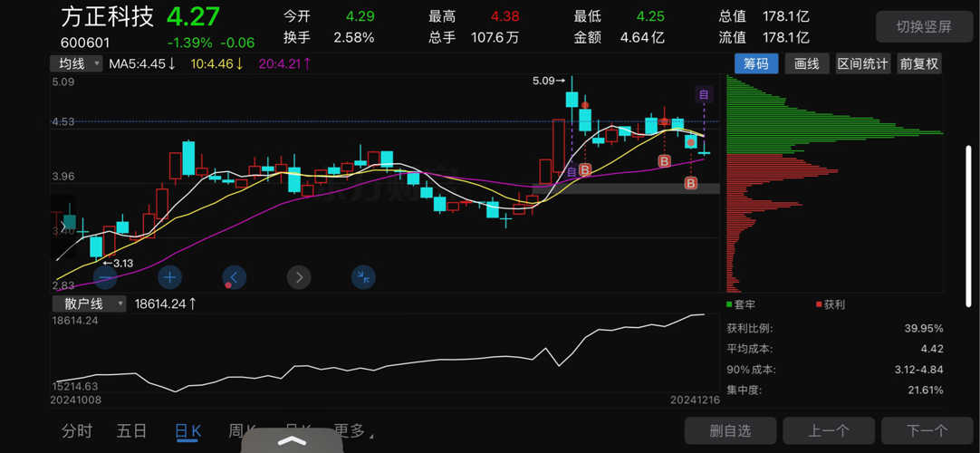The width and height of the screenshot is (980, 453).
Task: Tap the 换手 turnover 2.58%
Action: click(x=354, y=37)
